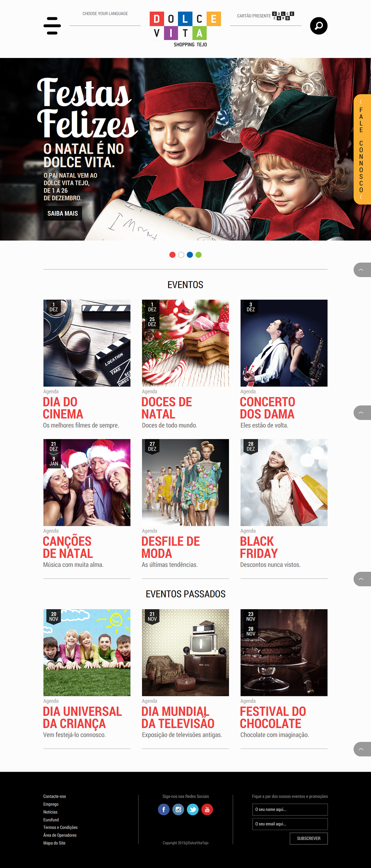Click the grey up-chevron tab beside Eventos heading

point(362,269)
